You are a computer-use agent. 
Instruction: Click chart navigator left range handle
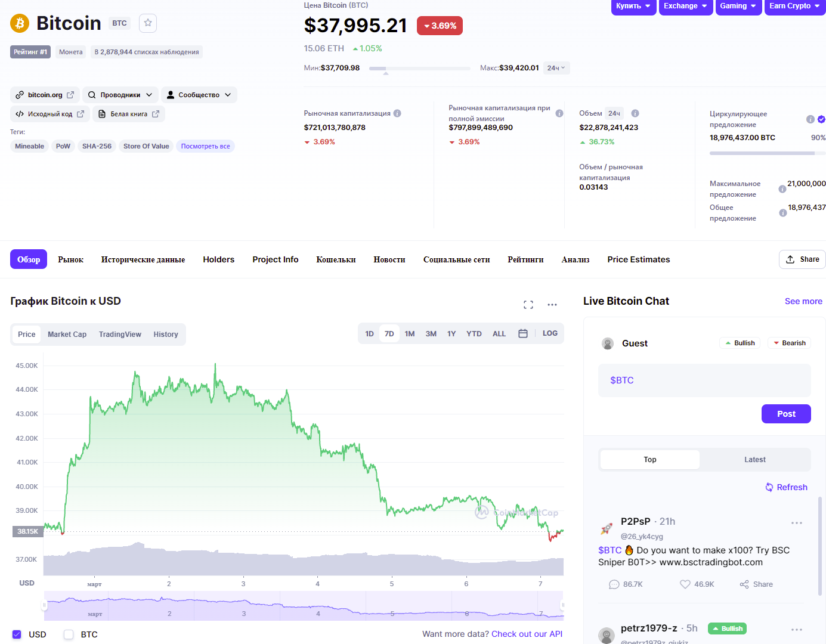[44, 605]
